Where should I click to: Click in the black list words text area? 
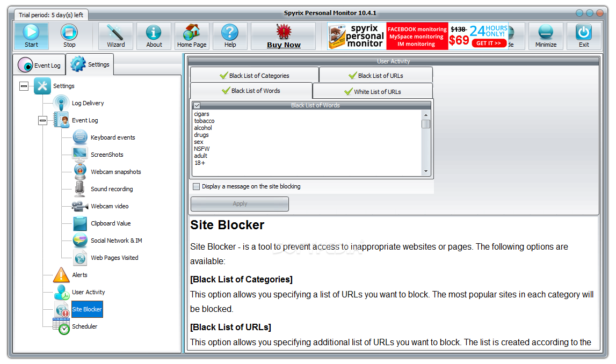[307, 142]
